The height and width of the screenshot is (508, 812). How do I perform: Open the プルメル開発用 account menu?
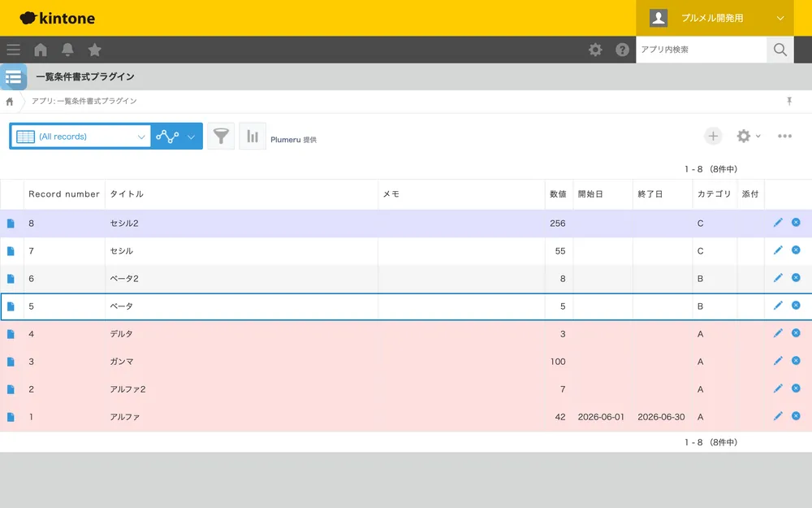click(x=715, y=18)
